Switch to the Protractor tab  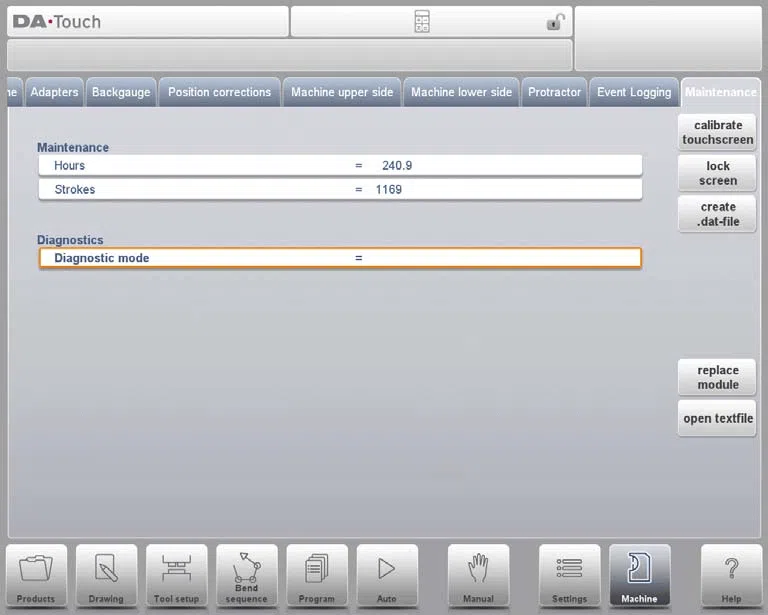pos(554,92)
